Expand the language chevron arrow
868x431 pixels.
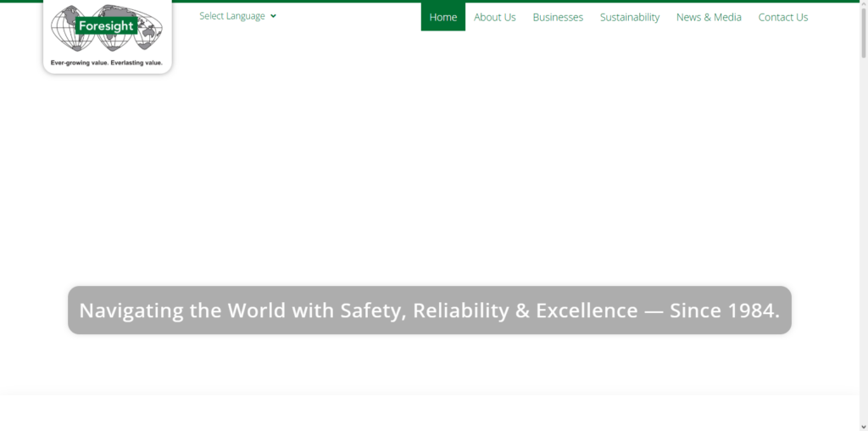[x=274, y=16]
